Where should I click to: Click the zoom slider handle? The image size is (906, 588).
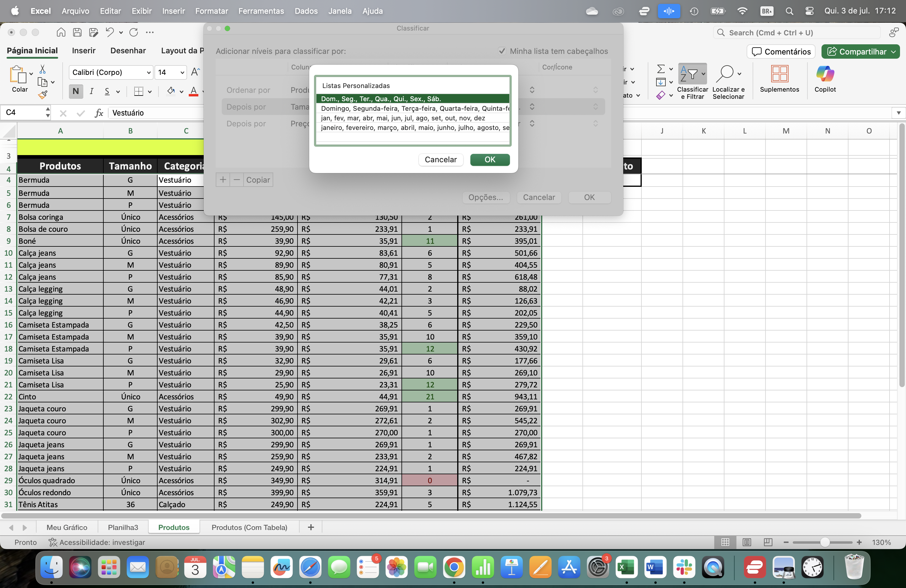tap(825, 542)
